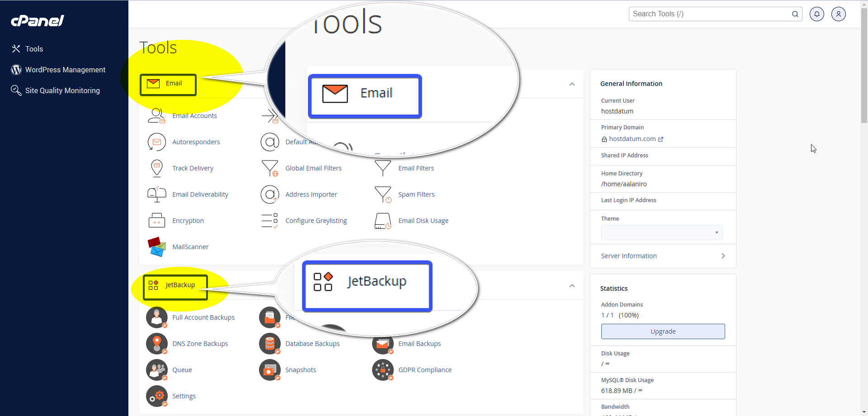
Task: Open the Autoresponders icon
Action: (x=157, y=142)
